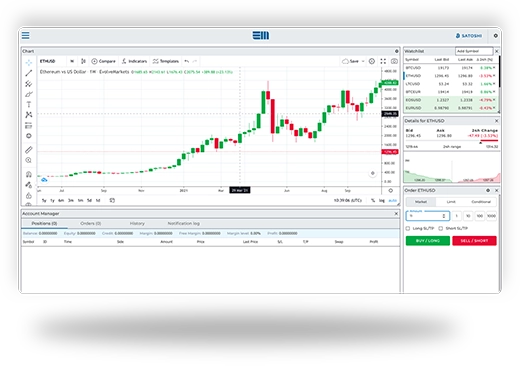Image resolution: width=520 pixels, height=371 pixels.
Task: Switch to the Conditional order tab
Action: click(481, 202)
